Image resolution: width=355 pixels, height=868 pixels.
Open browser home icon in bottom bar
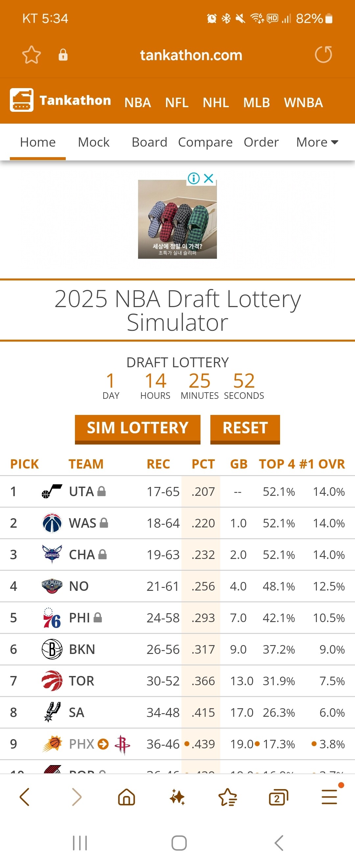127,797
